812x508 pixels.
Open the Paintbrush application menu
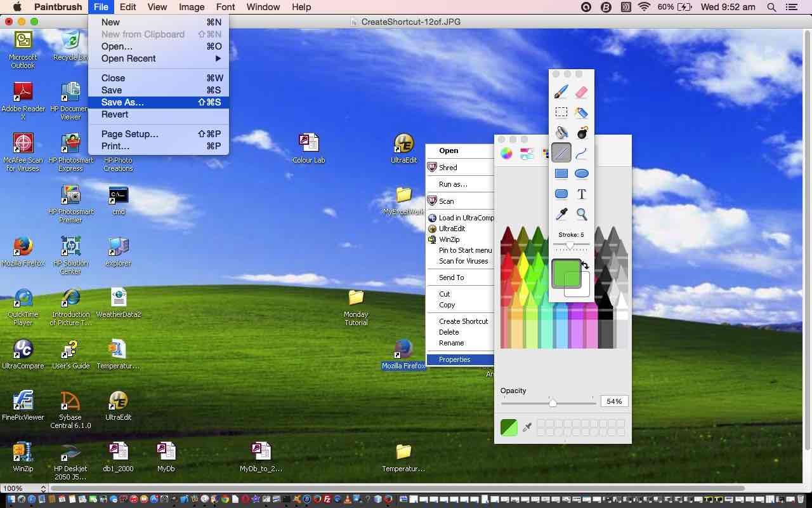(x=58, y=7)
